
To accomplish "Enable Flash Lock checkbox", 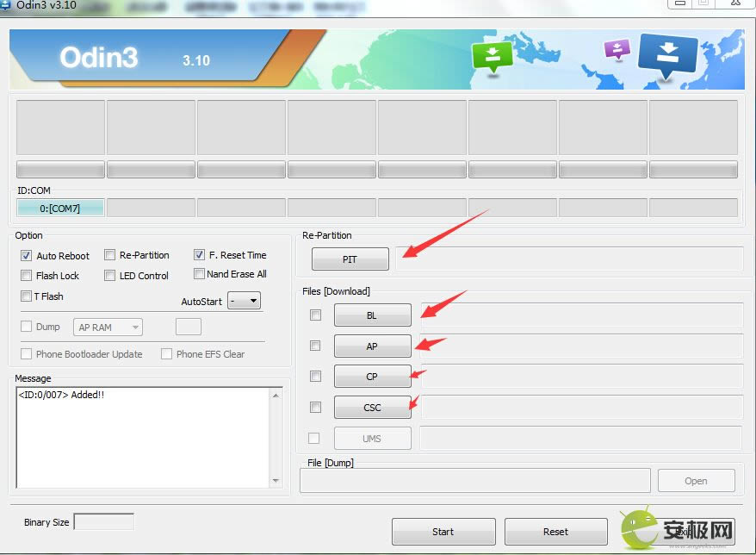I will 26,276.
